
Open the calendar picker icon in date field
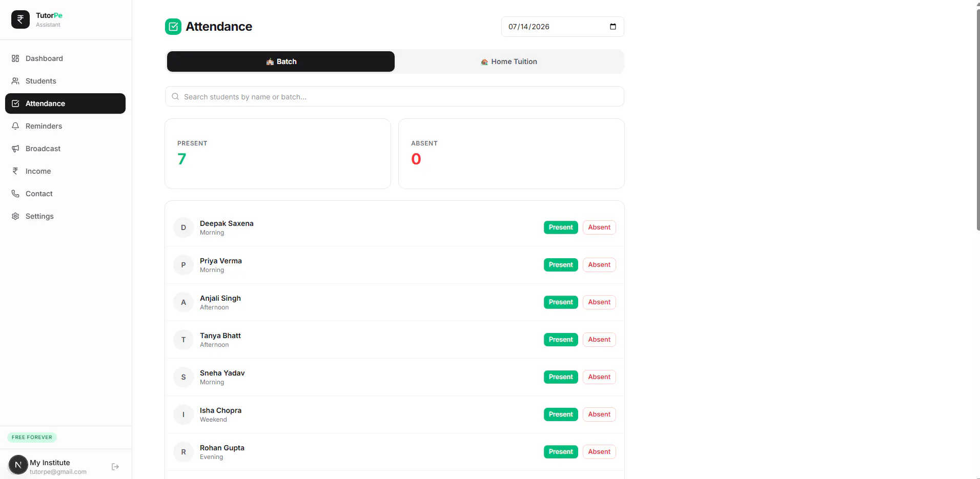(x=613, y=27)
